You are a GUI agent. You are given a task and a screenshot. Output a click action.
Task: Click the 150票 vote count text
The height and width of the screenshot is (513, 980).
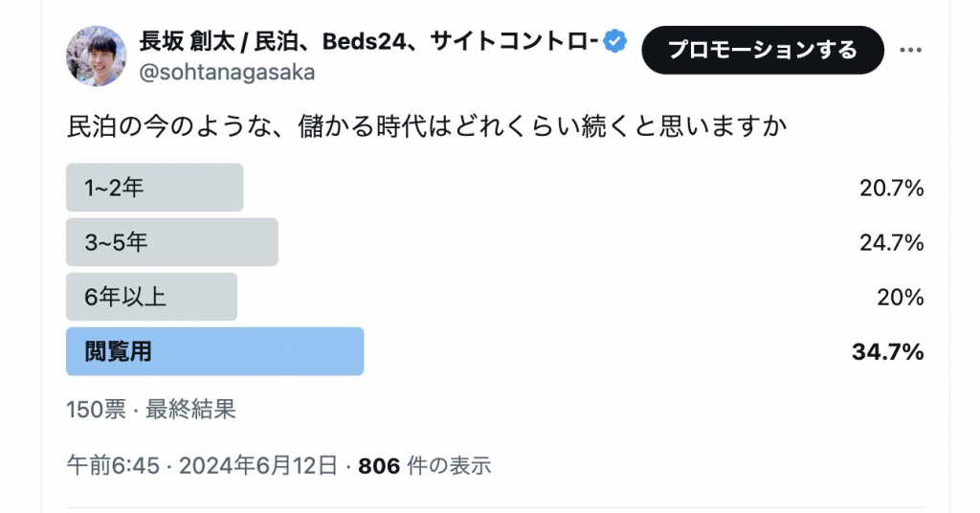(96, 410)
